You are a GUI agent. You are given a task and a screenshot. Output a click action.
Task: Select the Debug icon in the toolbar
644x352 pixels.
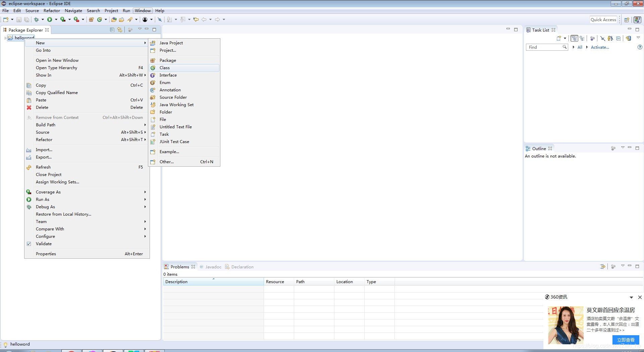(36, 19)
